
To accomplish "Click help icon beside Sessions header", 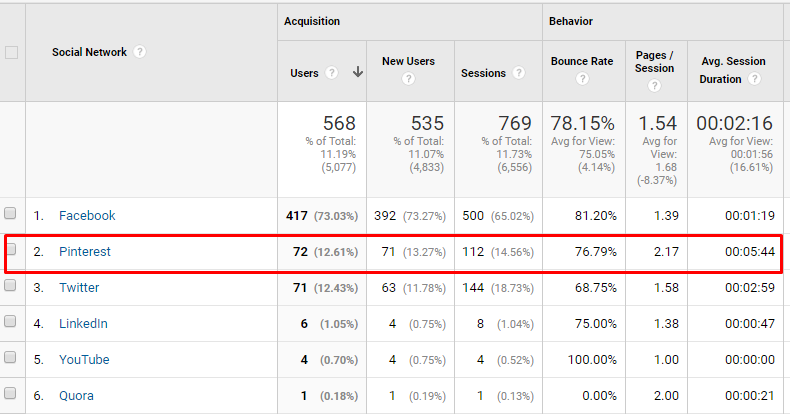I will pos(518,73).
